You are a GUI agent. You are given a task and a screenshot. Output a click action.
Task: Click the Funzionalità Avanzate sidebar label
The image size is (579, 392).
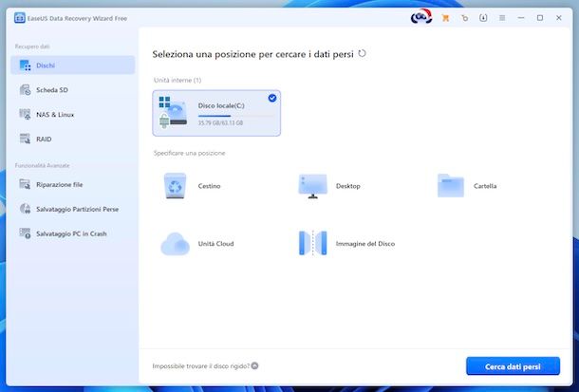tap(42, 165)
